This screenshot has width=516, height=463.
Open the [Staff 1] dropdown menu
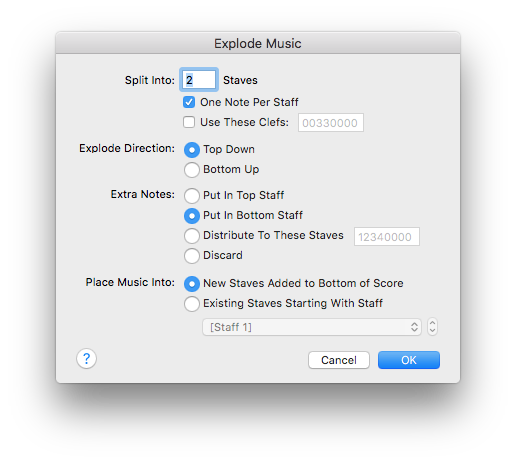pos(312,327)
